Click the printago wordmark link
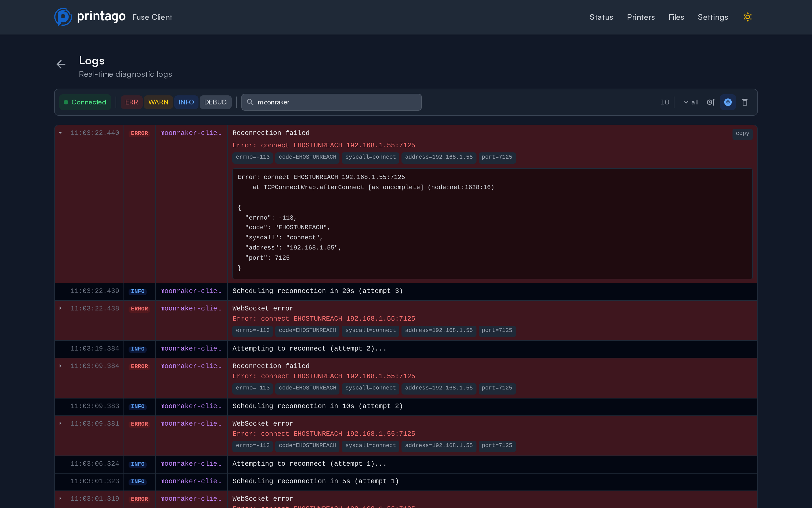The width and height of the screenshot is (812, 508). pyautogui.click(x=101, y=16)
